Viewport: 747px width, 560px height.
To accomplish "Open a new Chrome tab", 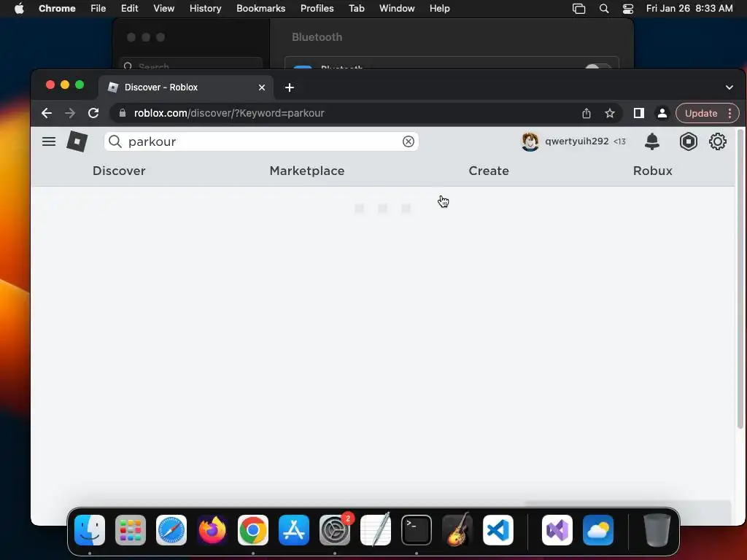I will (x=289, y=87).
